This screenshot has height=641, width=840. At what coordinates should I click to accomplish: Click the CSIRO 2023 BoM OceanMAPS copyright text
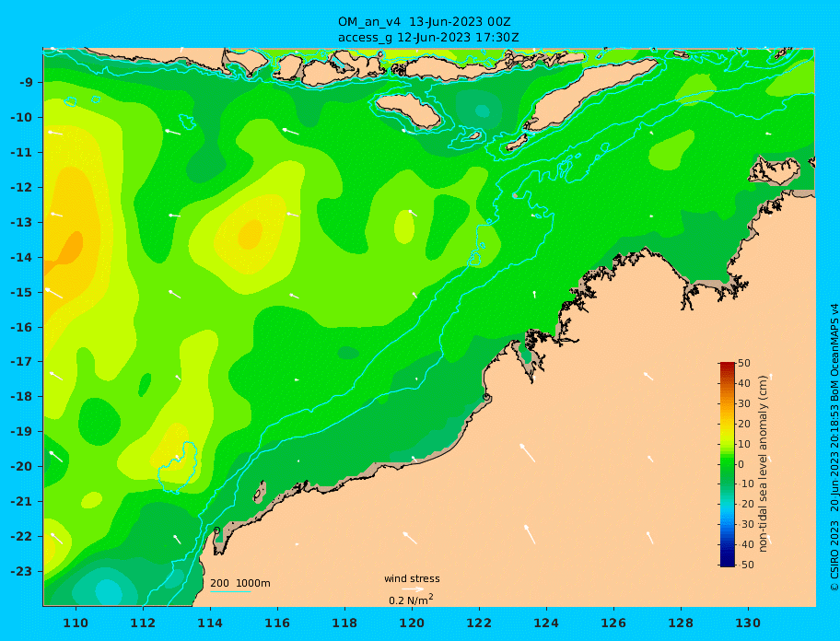coord(834,448)
